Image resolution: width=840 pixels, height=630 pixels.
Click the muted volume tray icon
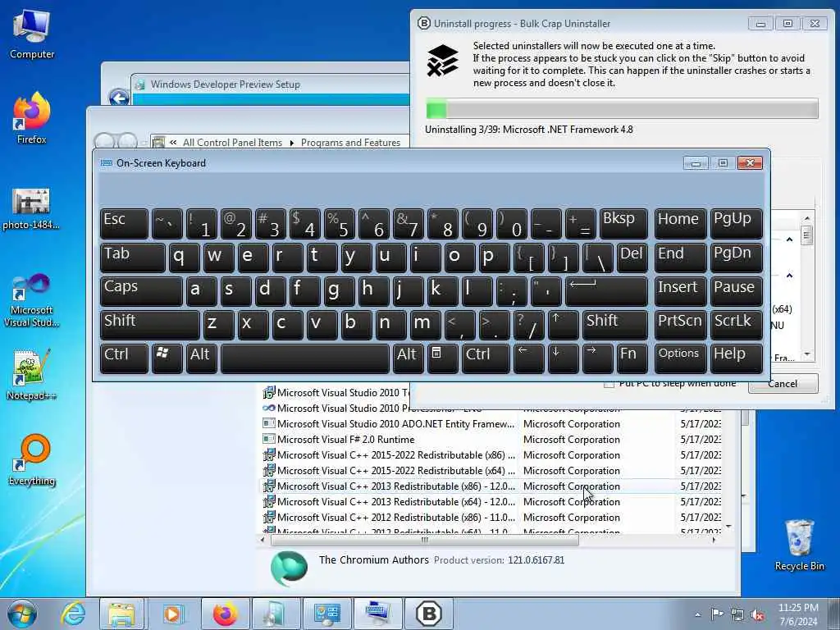pos(757,615)
